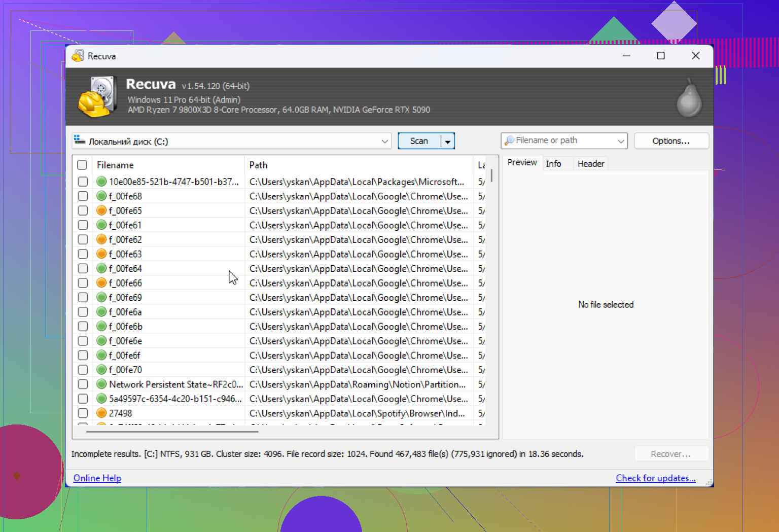
Task: Click the Spotify path cell for 27498
Action: (x=358, y=413)
